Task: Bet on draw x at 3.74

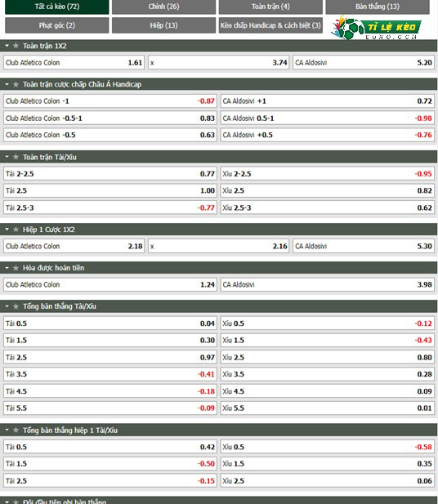Action: pos(219,63)
